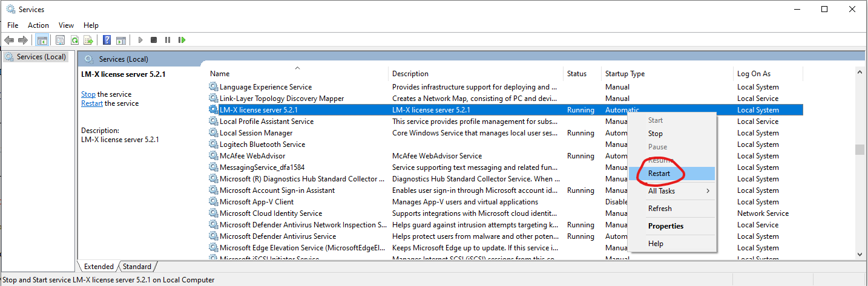Click gear icon beside Local Profile Assistant Service
This screenshot has height=286, width=868.
click(x=213, y=122)
